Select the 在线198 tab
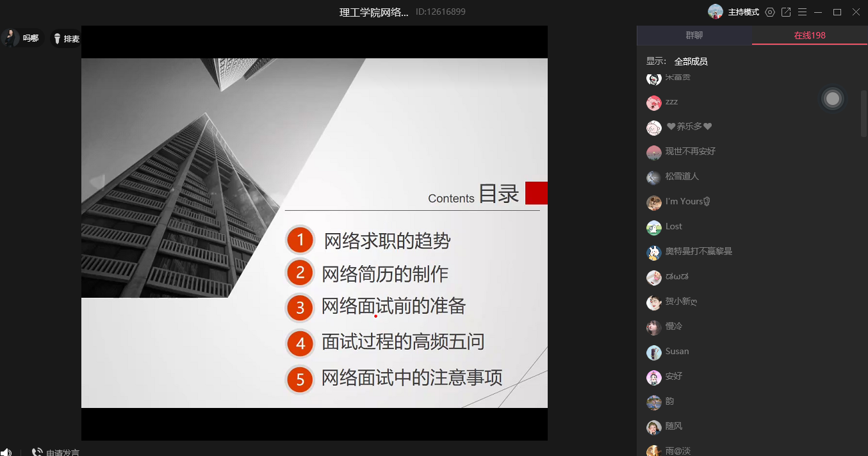The height and width of the screenshot is (456, 868). point(809,35)
